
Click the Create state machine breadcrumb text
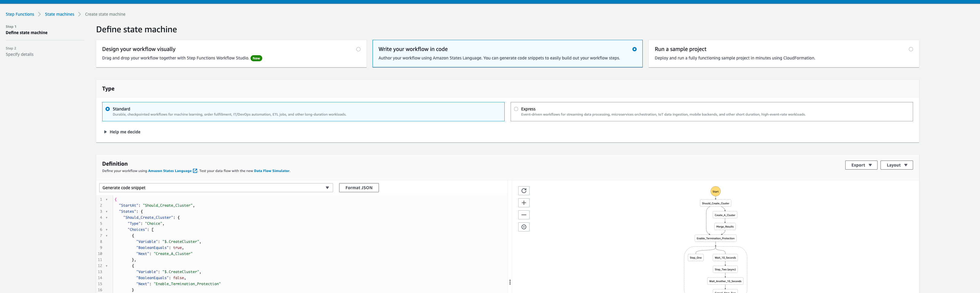click(x=105, y=14)
